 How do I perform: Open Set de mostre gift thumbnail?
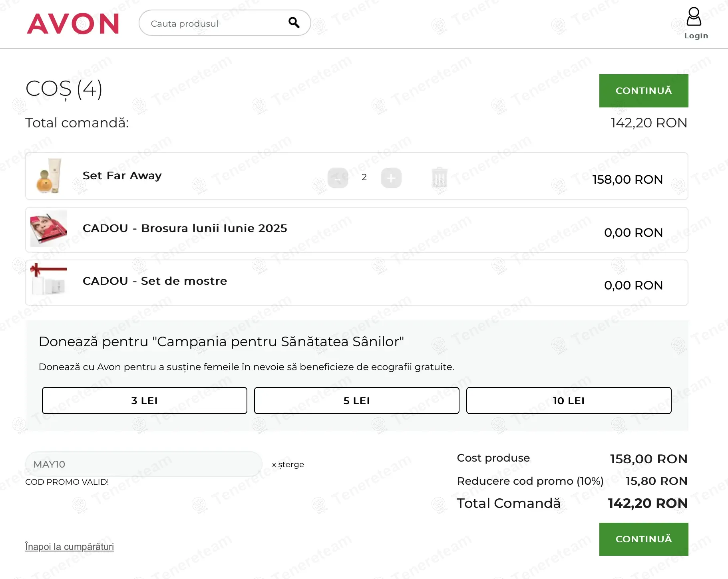pos(49,280)
